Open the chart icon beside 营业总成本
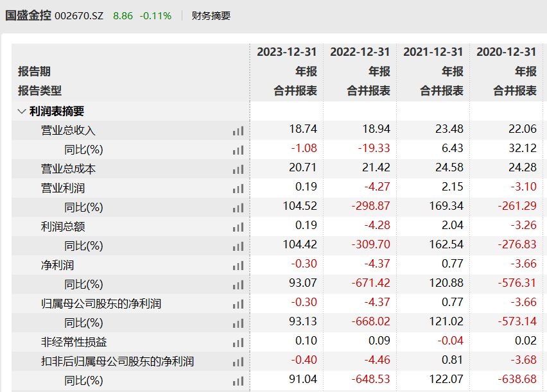 pos(238,169)
